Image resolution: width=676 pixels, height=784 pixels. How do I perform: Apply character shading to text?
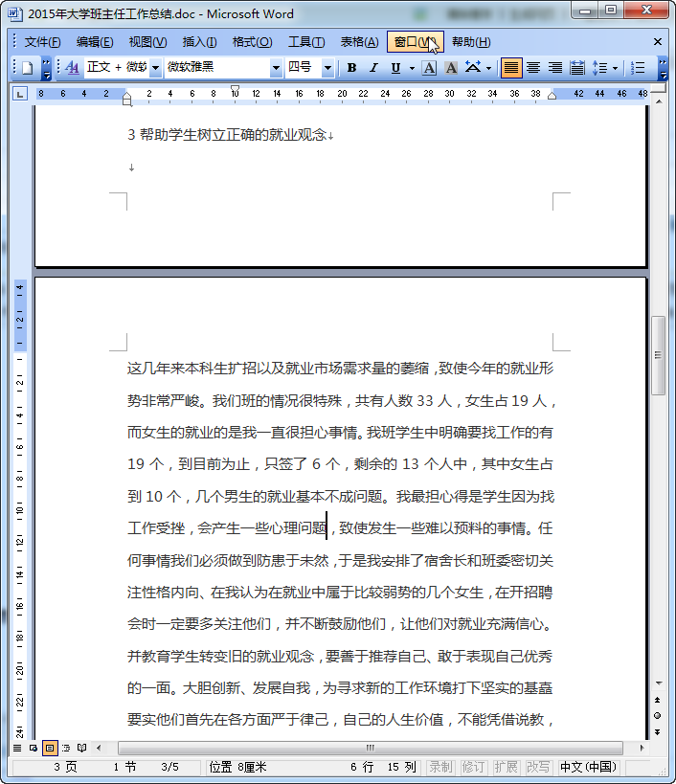tap(451, 68)
